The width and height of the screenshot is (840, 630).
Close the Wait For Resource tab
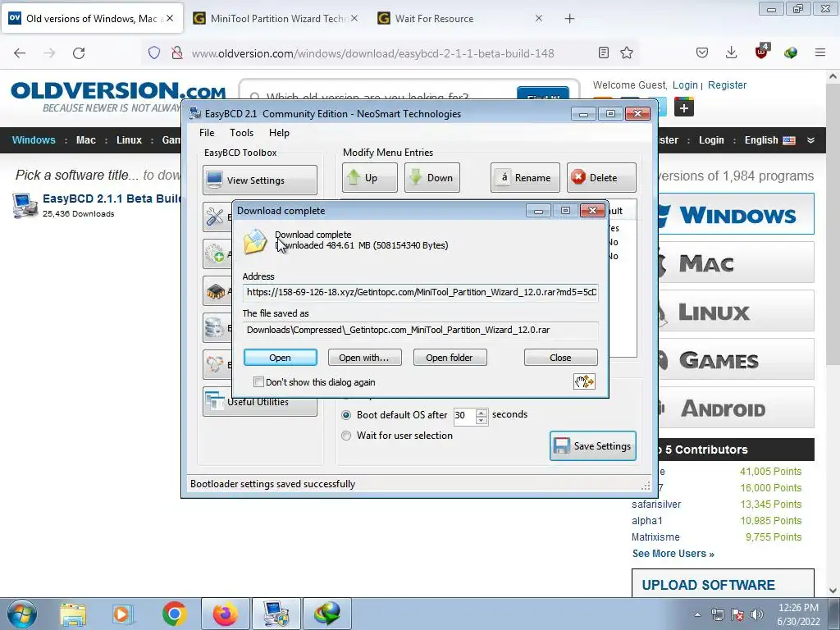539,18
